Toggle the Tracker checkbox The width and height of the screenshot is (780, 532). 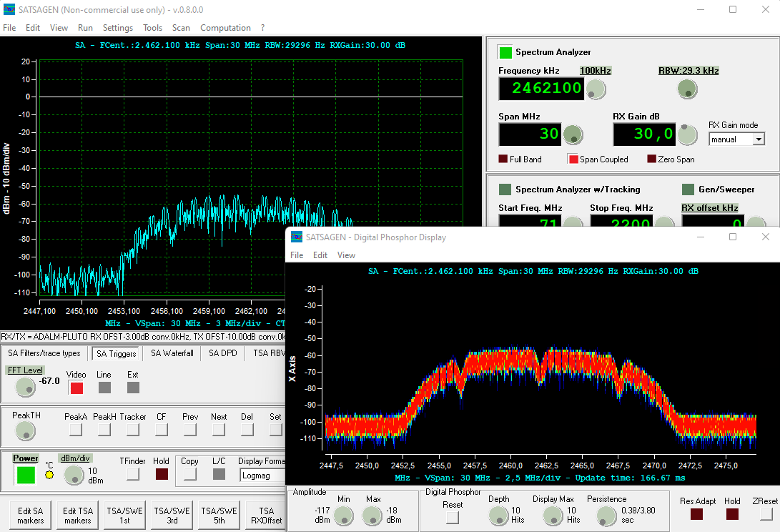(133, 430)
